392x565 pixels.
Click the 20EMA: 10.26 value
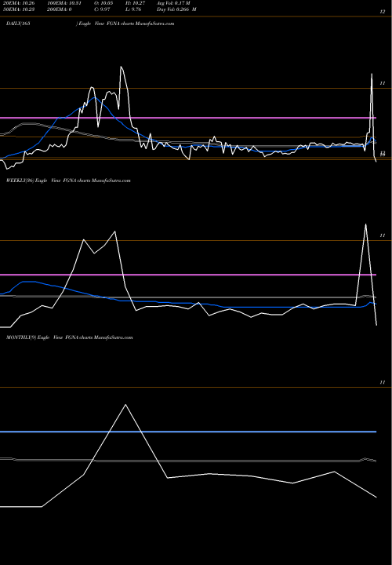pos(20,3)
